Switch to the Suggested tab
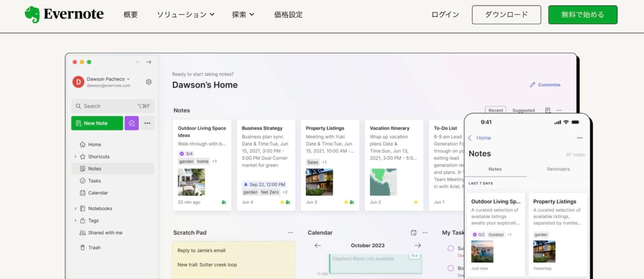 click(523, 110)
